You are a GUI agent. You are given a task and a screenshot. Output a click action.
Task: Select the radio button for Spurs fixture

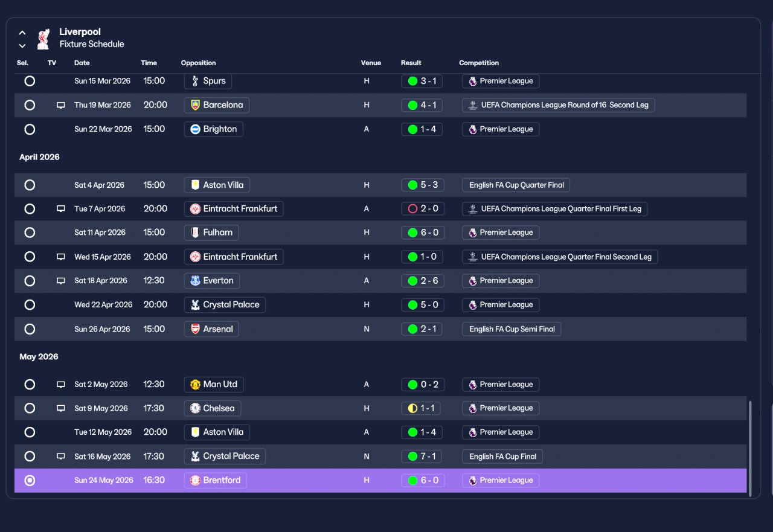(x=30, y=81)
